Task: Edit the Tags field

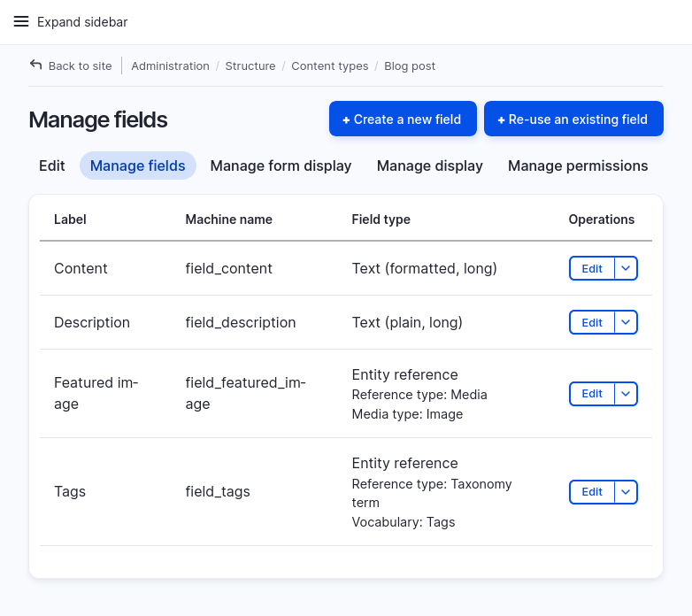Action: pyautogui.click(x=592, y=492)
